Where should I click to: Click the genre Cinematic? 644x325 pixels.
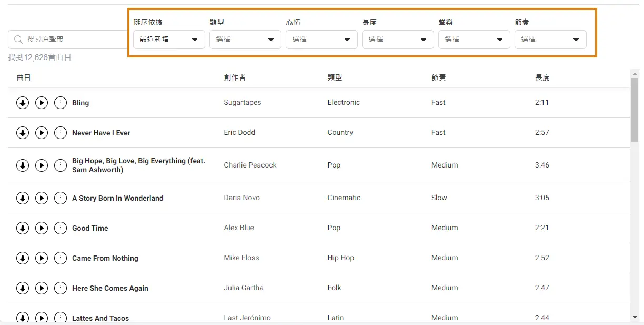344,198
